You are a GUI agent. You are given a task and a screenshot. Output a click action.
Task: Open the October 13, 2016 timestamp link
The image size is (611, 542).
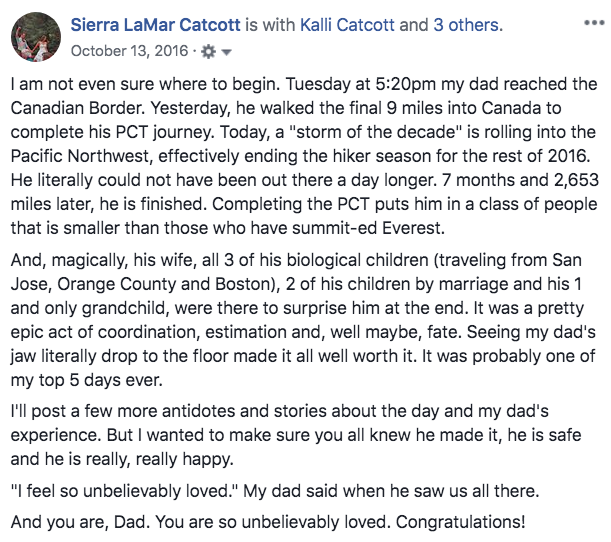[x=128, y=49]
